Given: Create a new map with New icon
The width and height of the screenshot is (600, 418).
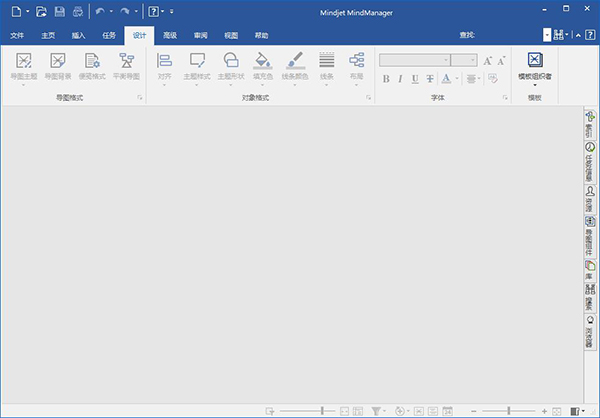Looking at the screenshot, I should (16, 11).
